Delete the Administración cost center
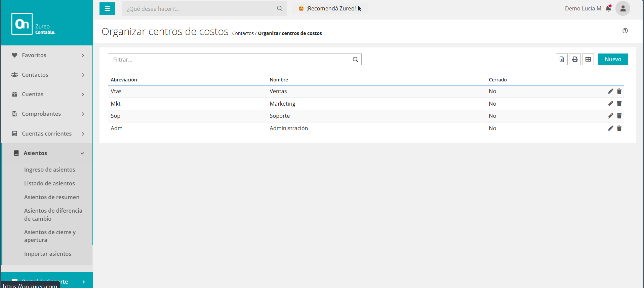 coord(619,128)
